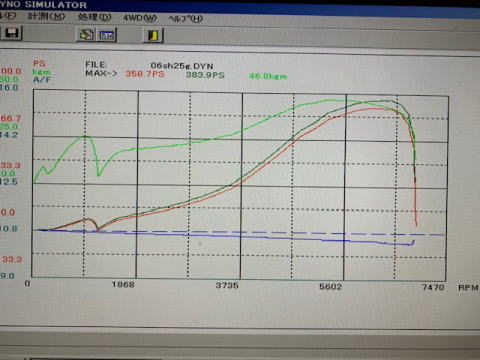480x360 pixels.
Task: Click the green measurement toolbar icon
Action: point(86,34)
